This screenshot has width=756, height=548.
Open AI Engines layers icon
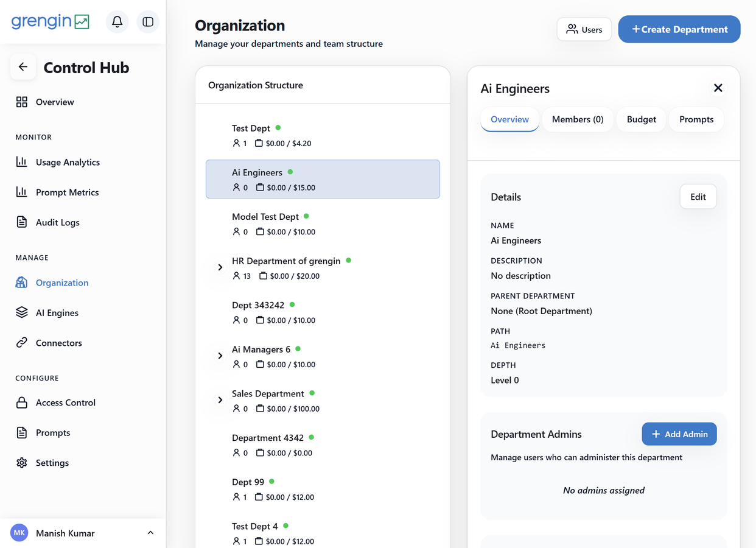click(22, 312)
